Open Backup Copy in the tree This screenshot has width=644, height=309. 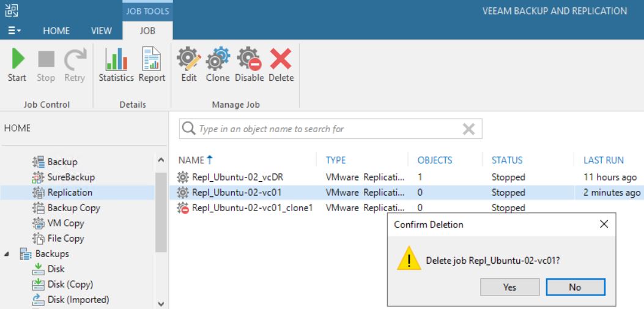tap(74, 208)
